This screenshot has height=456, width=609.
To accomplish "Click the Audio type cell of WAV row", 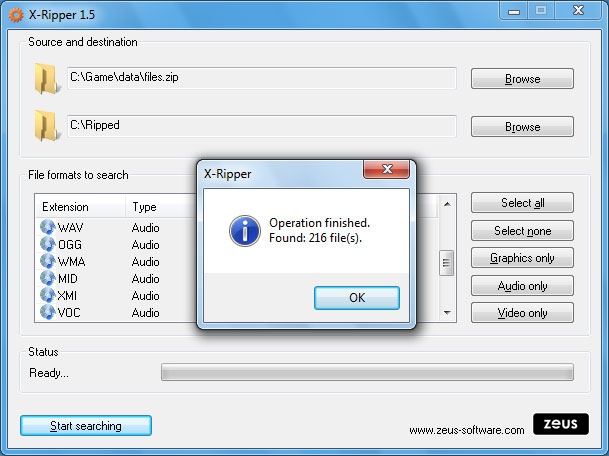I will click(x=146, y=228).
